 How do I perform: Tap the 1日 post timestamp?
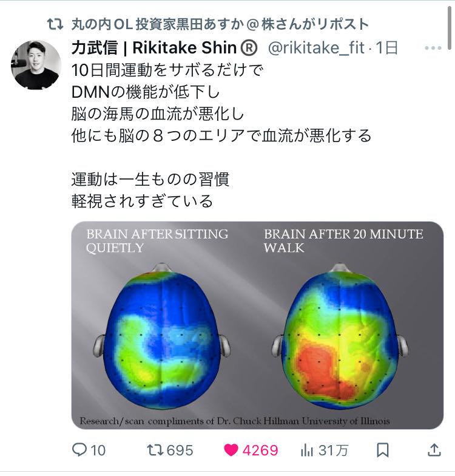point(386,48)
